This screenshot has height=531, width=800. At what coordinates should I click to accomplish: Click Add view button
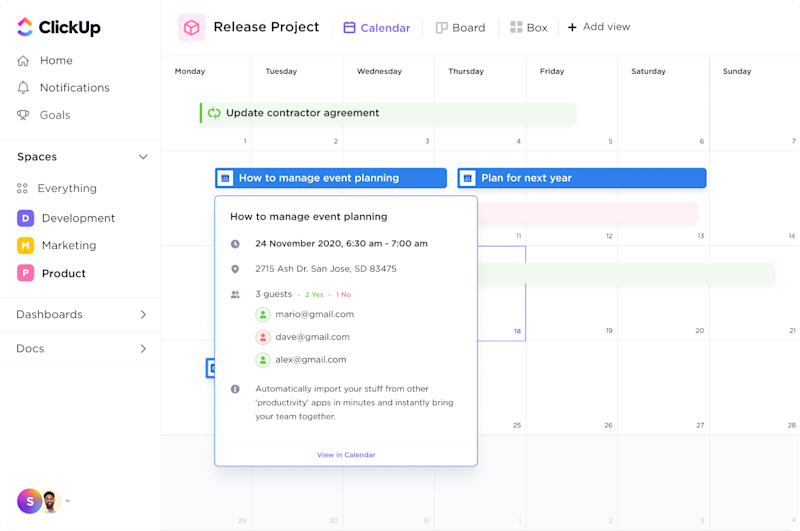point(599,27)
